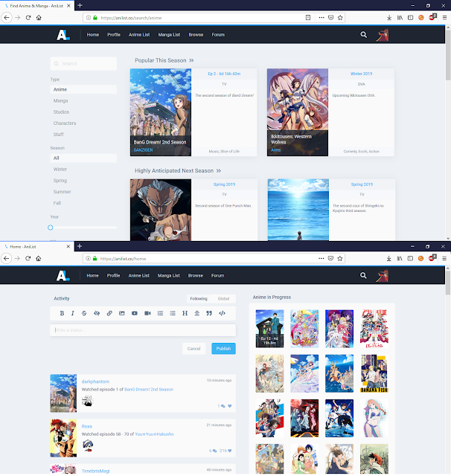Switch activity feed to Following

[199, 299]
